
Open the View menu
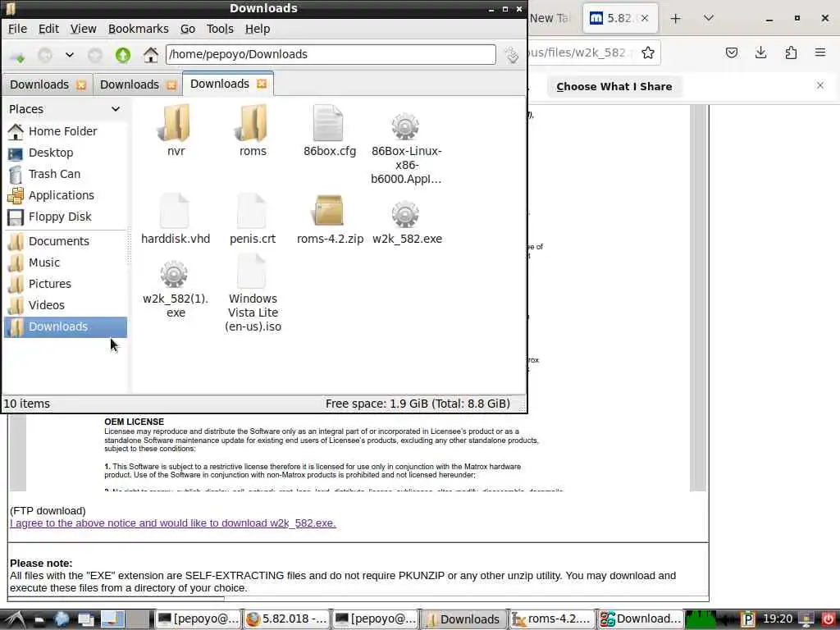point(83,29)
